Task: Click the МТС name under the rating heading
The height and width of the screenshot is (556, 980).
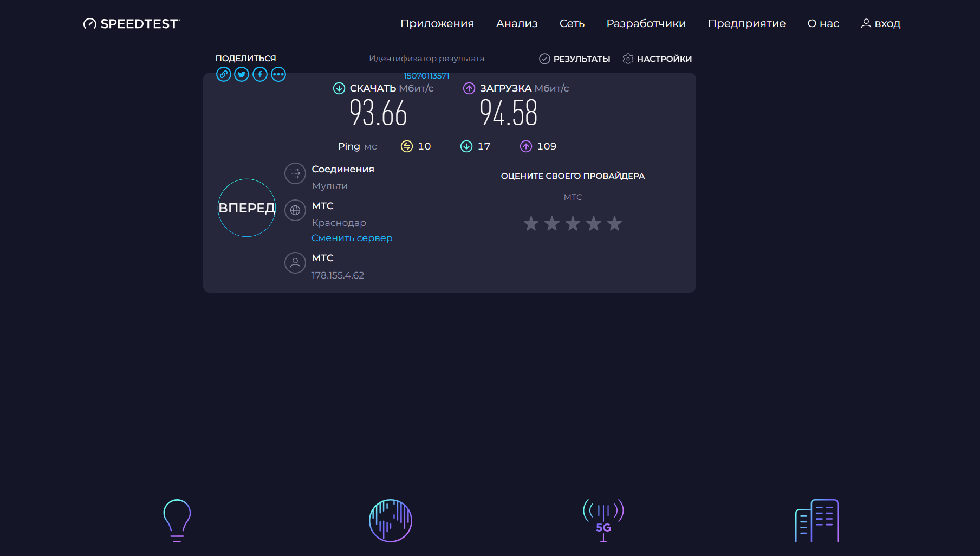Action: 573,197
